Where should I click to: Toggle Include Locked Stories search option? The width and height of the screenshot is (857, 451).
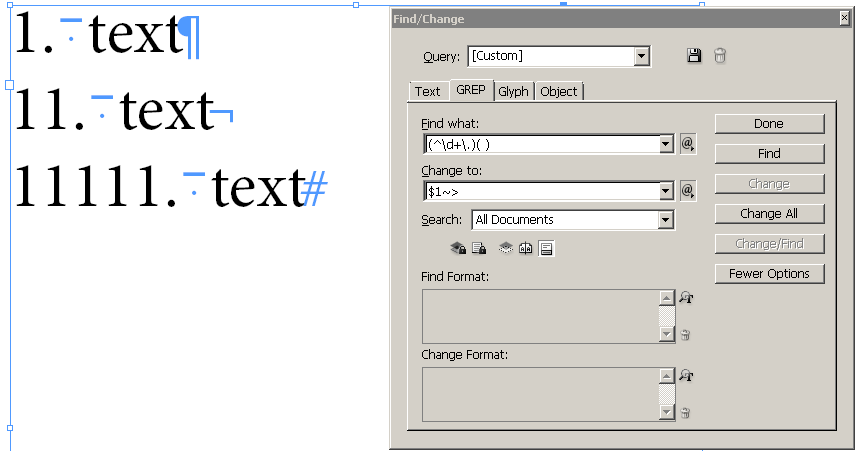[479, 249]
